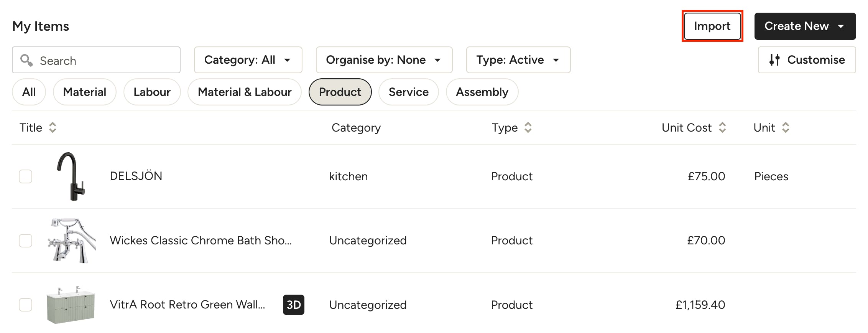Viewport: 868px width, 333px height.
Task: Click the Customise sliders icon
Action: tap(774, 60)
